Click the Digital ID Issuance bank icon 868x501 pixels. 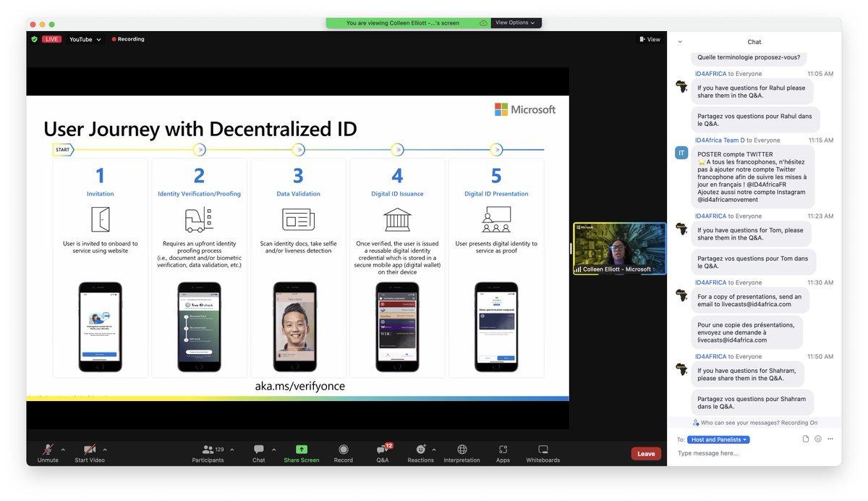[397, 219]
